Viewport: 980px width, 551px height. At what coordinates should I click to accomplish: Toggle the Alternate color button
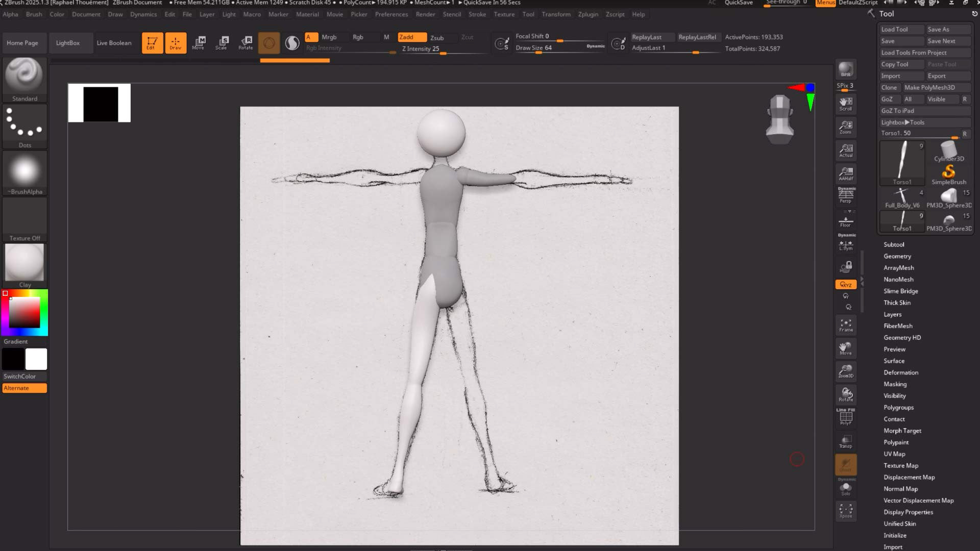pyautogui.click(x=24, y=388)
